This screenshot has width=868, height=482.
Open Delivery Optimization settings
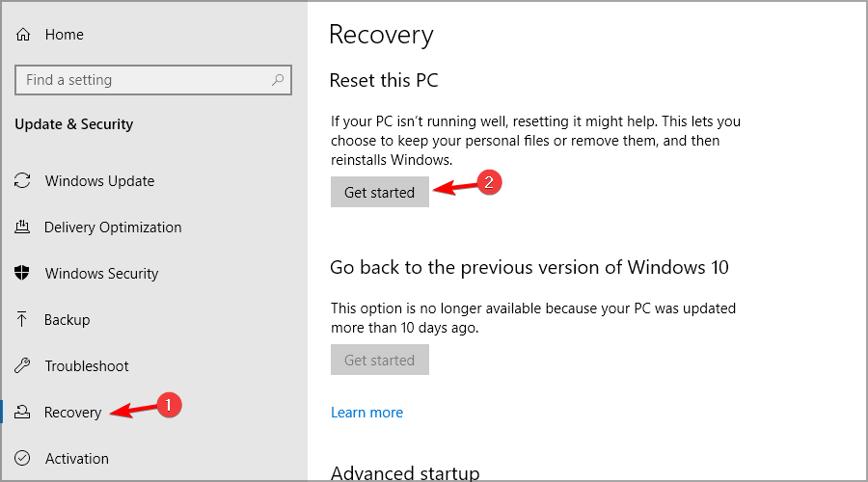coord(113,228)
